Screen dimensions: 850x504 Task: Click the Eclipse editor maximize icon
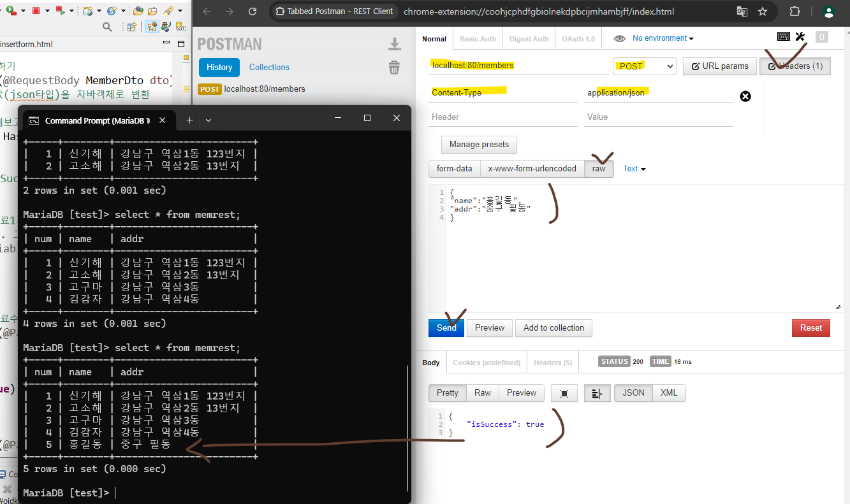[182, 45]
